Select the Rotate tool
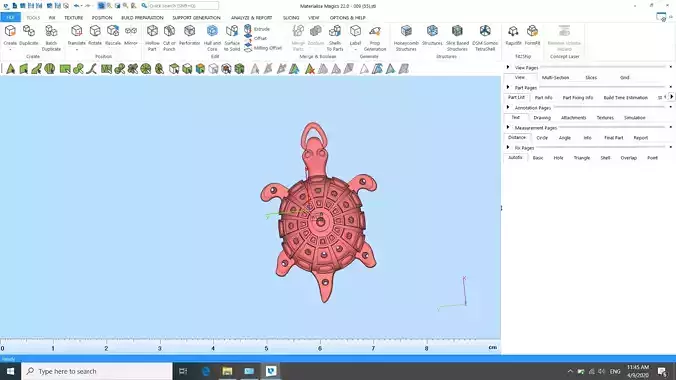This screenshot has width=676, height=380. click(95, 35)
